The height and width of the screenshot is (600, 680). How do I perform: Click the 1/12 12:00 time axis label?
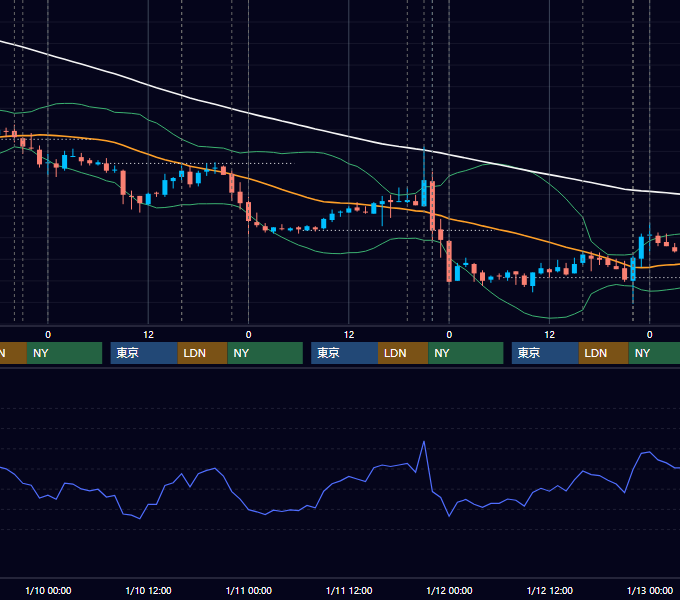pos(549,590)
